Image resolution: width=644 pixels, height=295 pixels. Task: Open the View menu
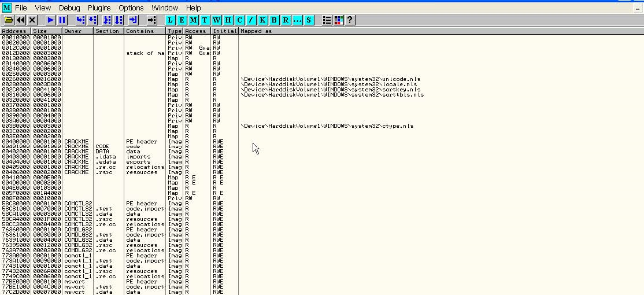tap(43, 8)
